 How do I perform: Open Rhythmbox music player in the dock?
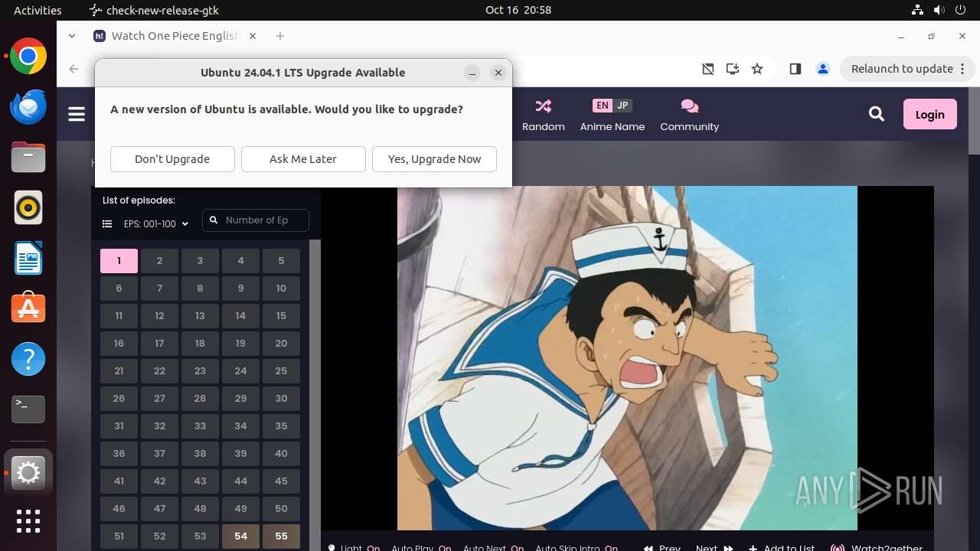[28, 207]
